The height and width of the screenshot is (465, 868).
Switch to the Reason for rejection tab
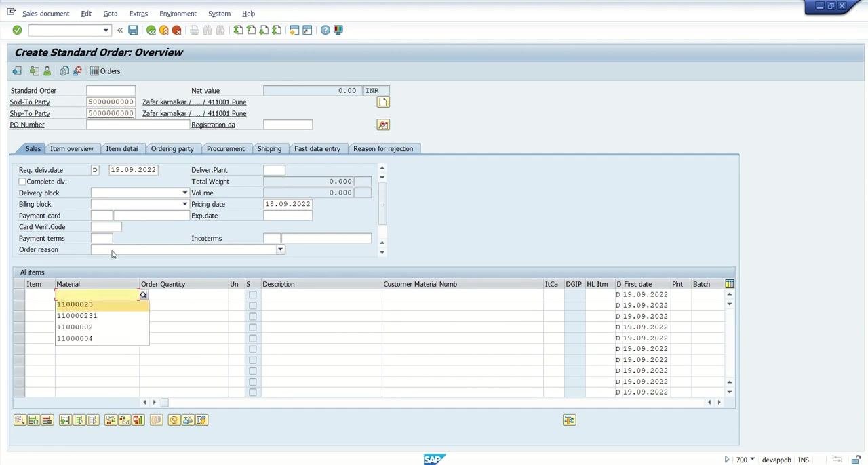pyautogui.click(x=383, y=148)
